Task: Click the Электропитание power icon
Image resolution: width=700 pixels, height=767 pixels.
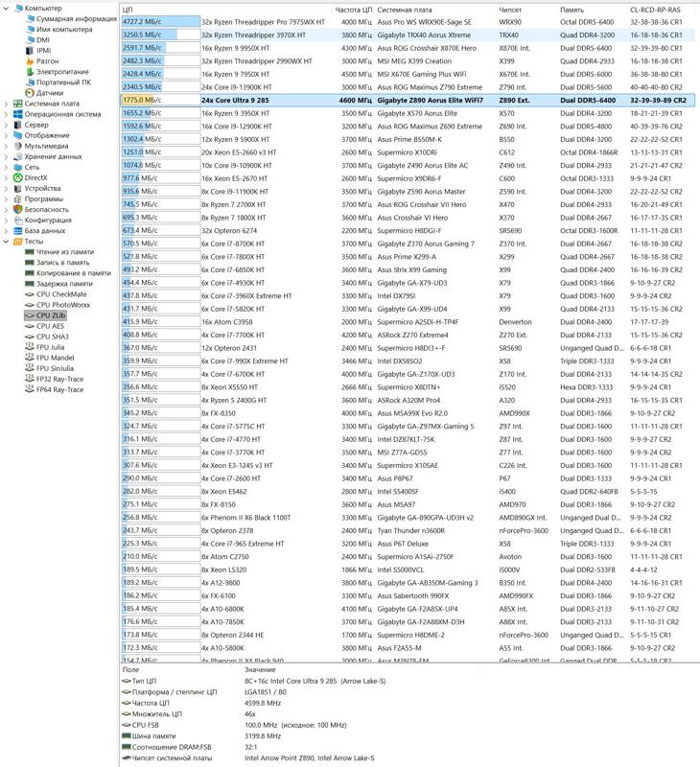Action: click(x=30, y=72)
